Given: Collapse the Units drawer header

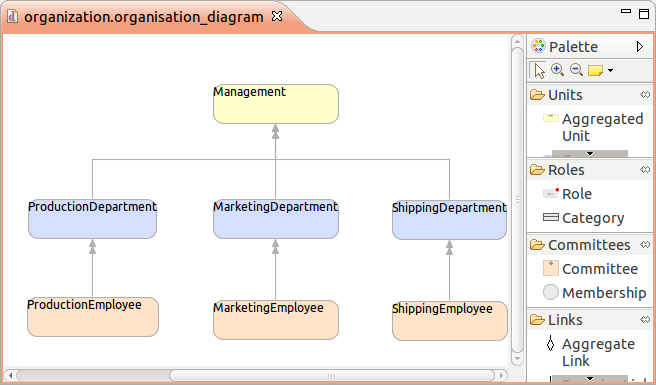Looking at the screenshot, I should click(x=589, y=95).
